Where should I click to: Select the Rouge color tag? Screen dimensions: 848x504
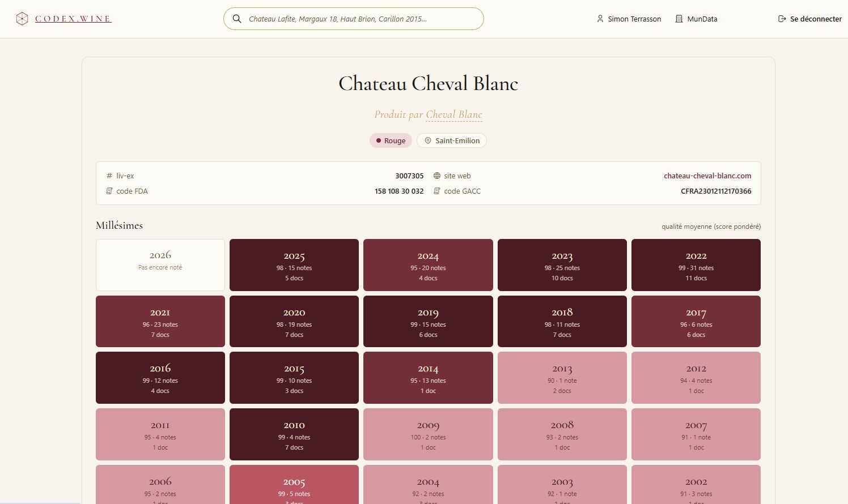click(391, 140)
